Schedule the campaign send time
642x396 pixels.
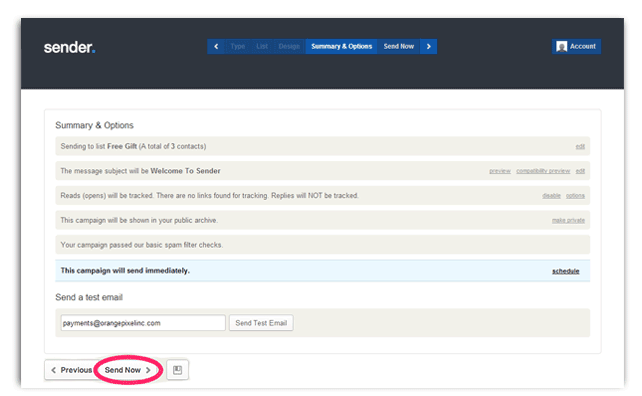pyautogui.click(x=565, y=271)
